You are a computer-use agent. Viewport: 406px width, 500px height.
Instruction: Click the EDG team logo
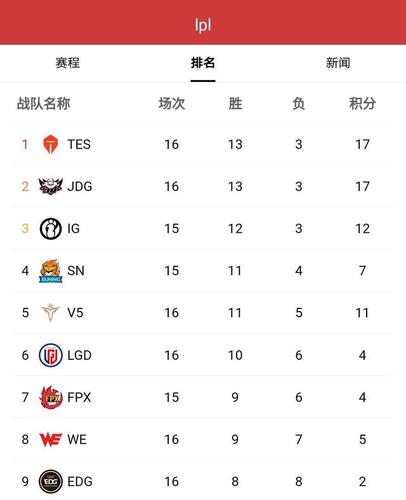click(51, 481)
